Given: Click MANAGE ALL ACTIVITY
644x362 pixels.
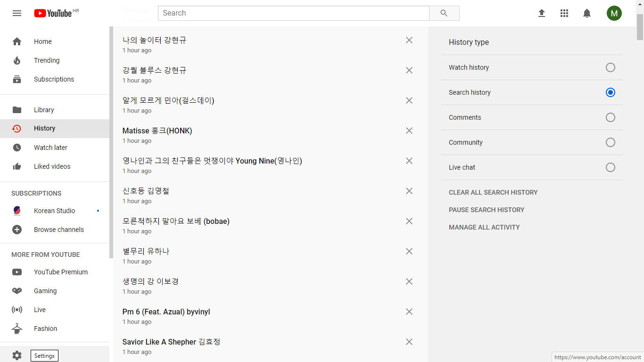Looking at the screenshot, I should coord(484,227).
